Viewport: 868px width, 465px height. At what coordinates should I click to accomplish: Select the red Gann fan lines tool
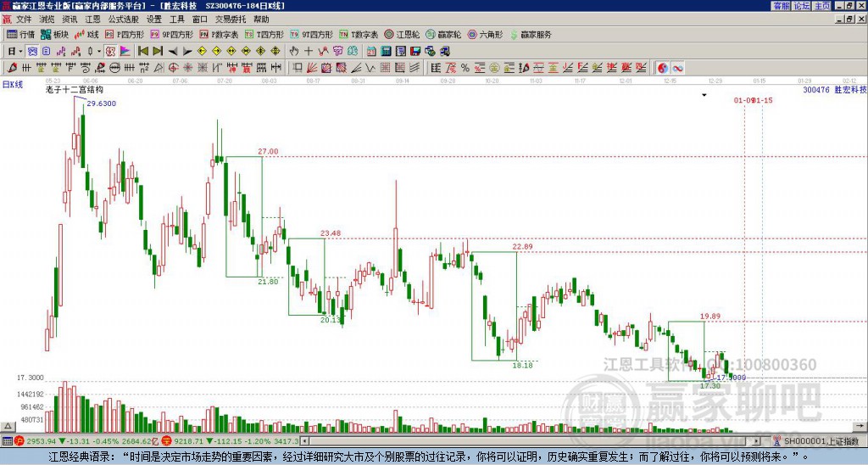click(312, 68)
